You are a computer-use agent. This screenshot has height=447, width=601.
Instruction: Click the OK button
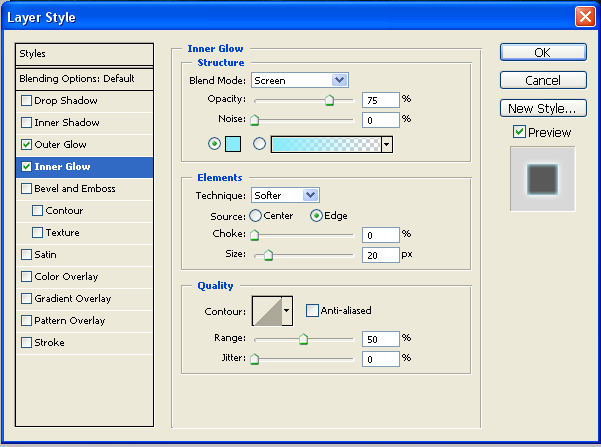click(542, 52)
